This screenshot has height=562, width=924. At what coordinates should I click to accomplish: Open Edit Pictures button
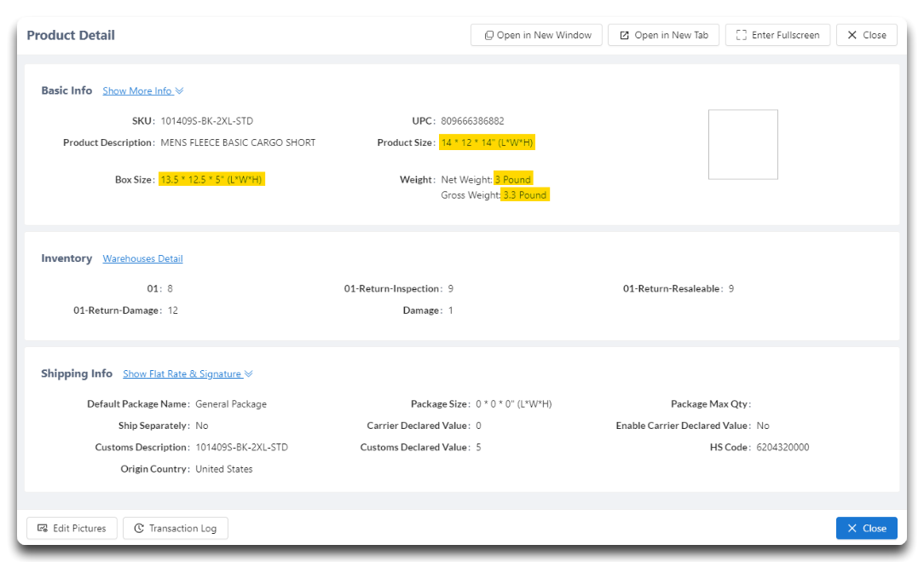point(72,529)
